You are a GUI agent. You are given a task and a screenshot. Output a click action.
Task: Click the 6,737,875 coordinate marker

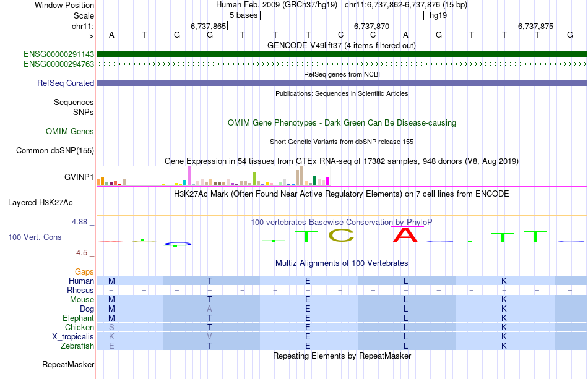point(536,26)
